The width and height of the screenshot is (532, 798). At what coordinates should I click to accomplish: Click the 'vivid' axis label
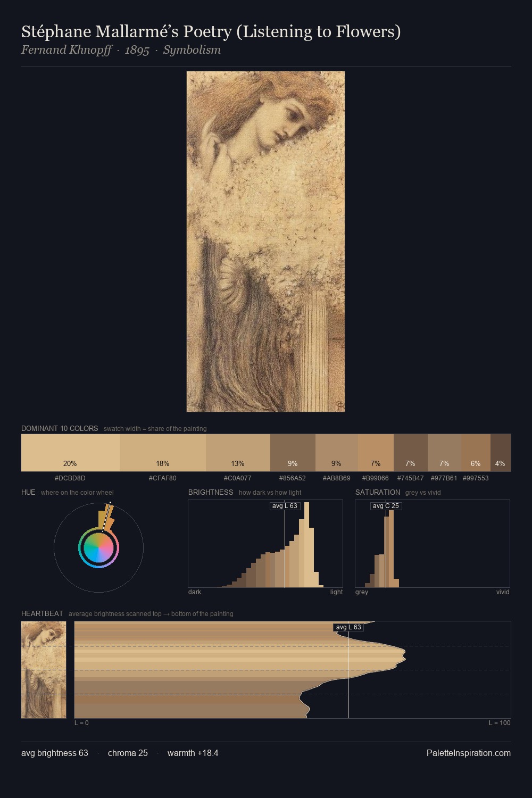503,592
